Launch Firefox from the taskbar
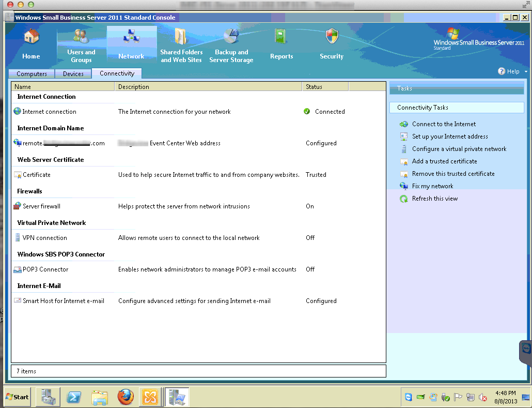 click(x=126, y=397)
